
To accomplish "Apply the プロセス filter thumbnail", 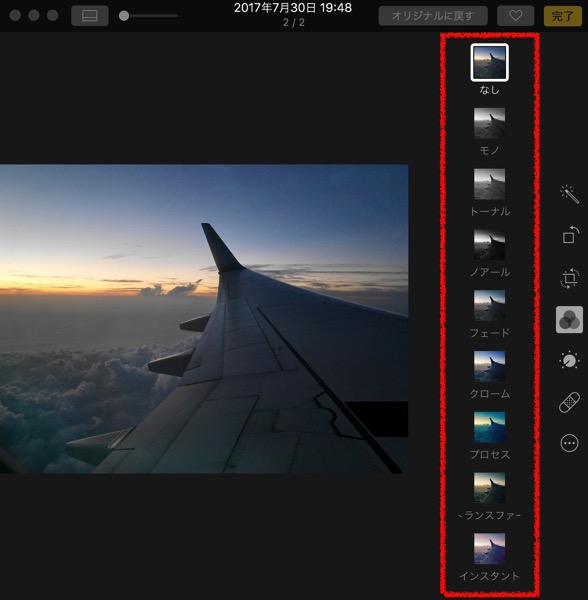I will (489, 427).
